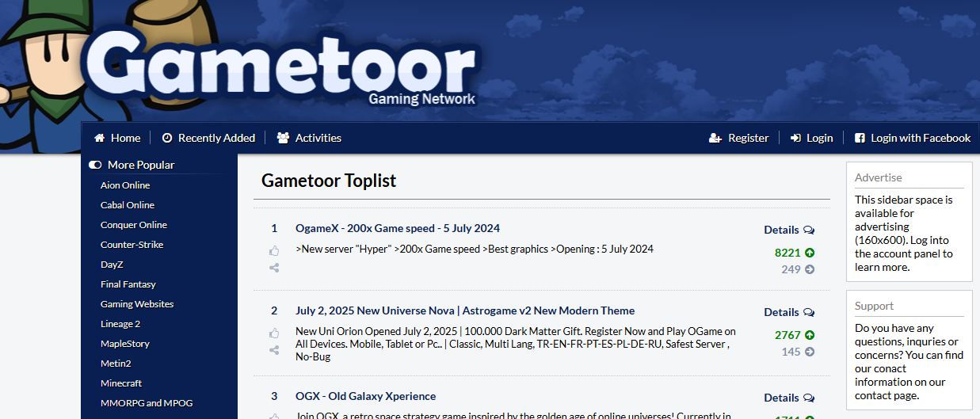This screenshot has width=980, height=419.
Task: Select Counter-Strike category
Action: tap(132, 245)
